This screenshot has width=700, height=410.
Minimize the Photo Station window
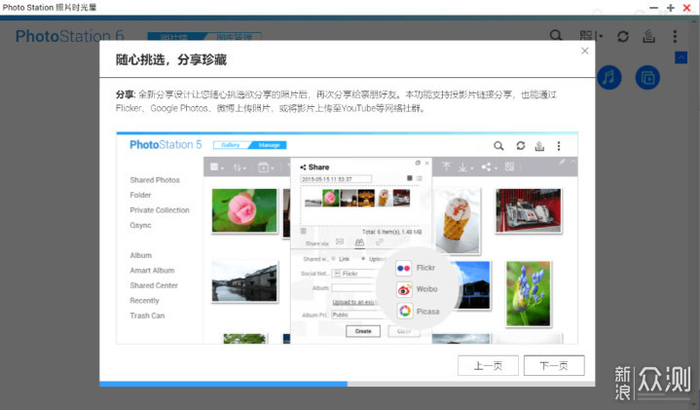[x=654, y=8]
